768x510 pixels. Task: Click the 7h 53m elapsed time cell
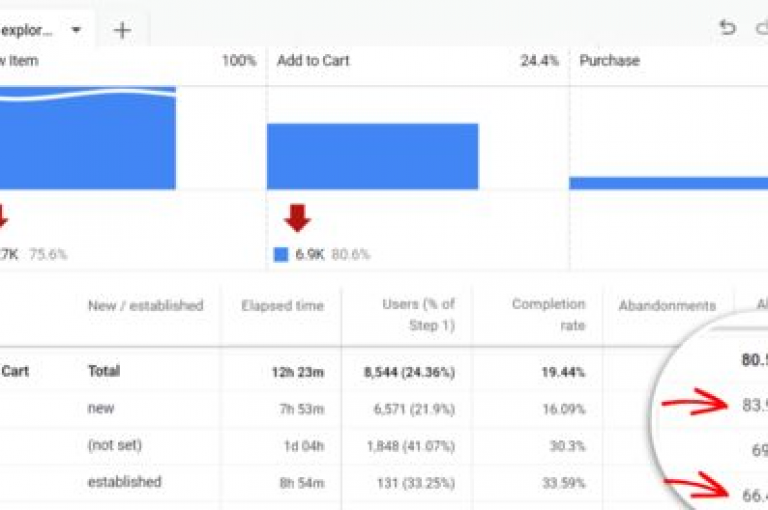[302, 409]
